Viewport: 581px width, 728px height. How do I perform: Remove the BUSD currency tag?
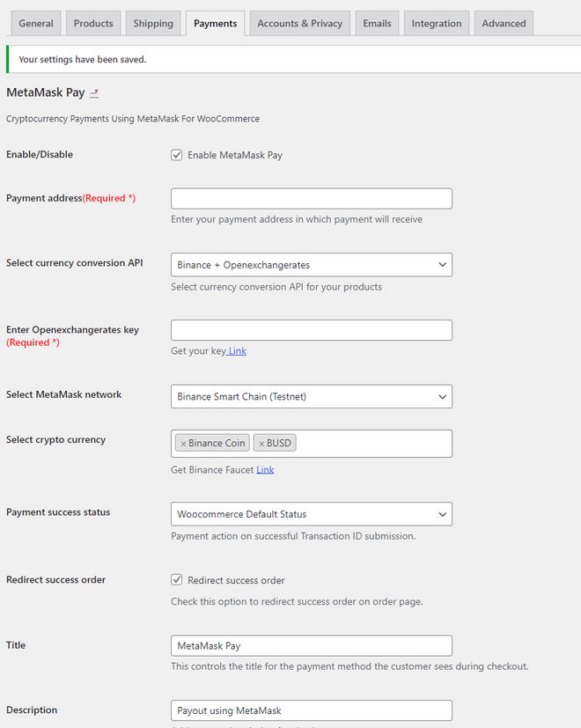click(x=261, y=444)
